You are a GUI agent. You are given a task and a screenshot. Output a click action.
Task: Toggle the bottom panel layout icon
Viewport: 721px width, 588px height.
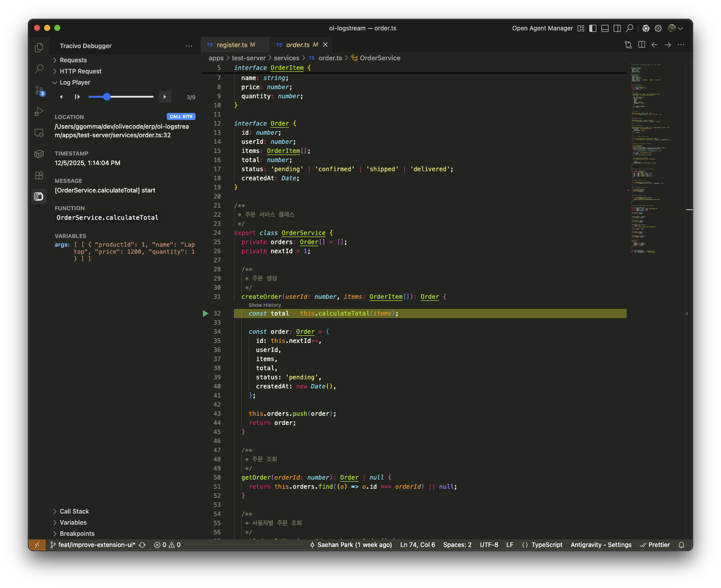pyautogui.click(x=605, y=28)
